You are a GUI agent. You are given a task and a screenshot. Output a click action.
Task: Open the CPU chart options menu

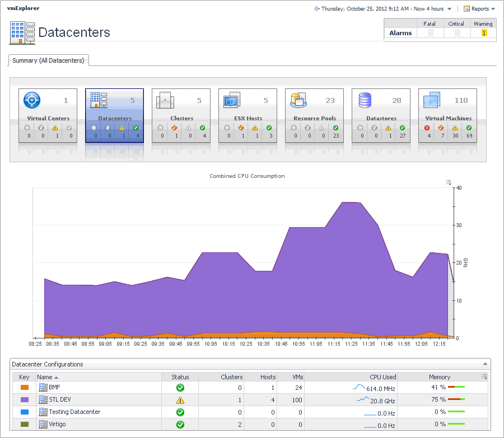449,182
